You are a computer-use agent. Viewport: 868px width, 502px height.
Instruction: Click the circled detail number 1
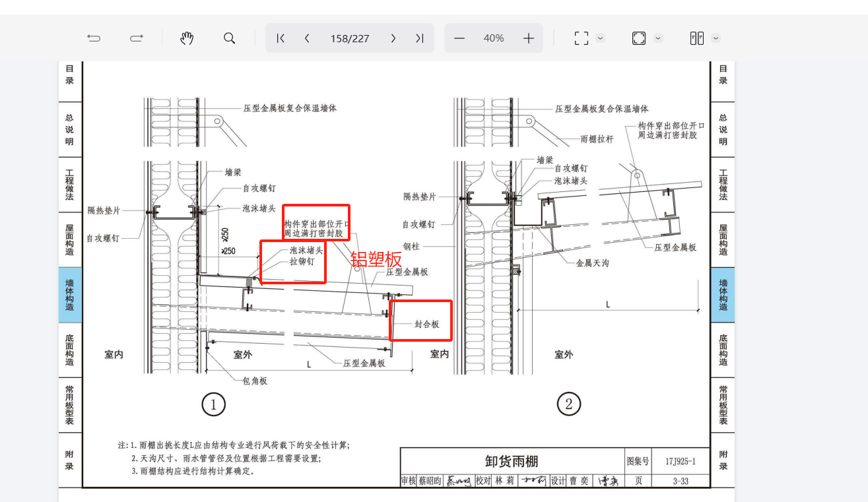[213, 404]
